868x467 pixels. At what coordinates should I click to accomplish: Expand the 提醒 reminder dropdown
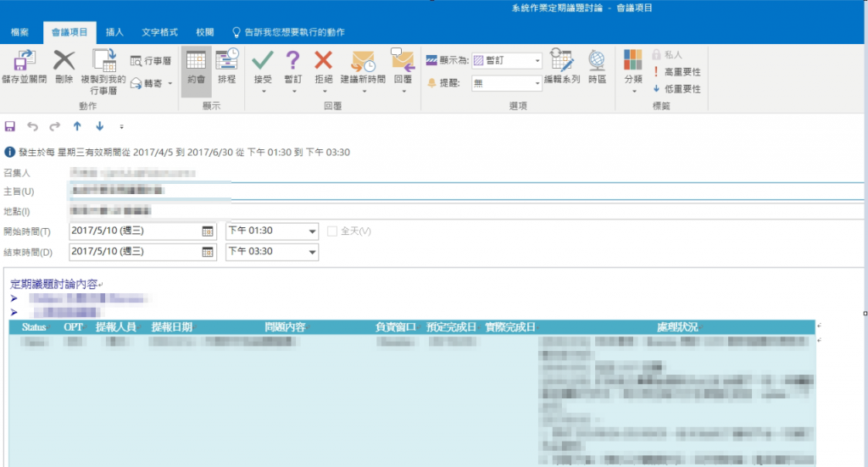pos(537,84)
